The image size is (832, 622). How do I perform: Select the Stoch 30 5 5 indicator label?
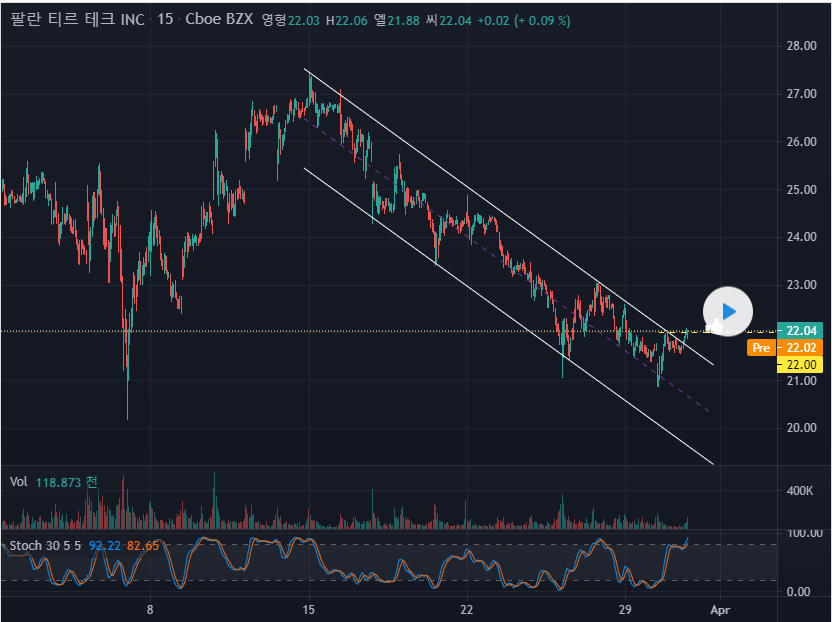[x=45, y=546]
